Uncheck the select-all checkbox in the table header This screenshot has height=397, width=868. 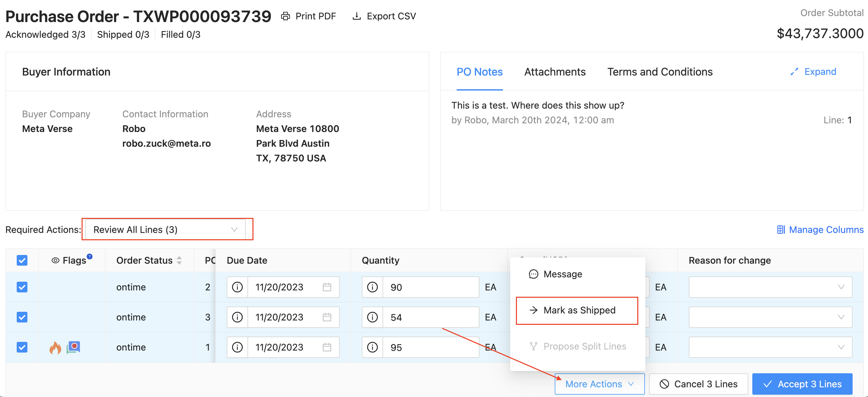22,260
